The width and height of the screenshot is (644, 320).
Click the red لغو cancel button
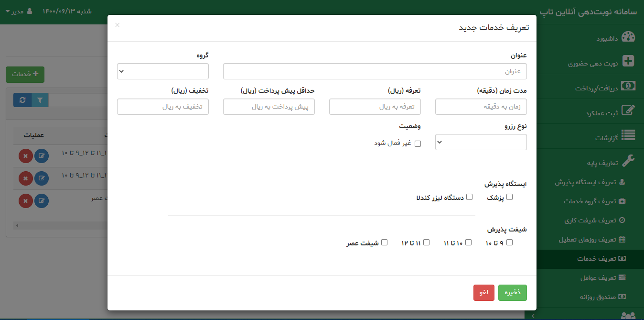click(x=484, y=293)
